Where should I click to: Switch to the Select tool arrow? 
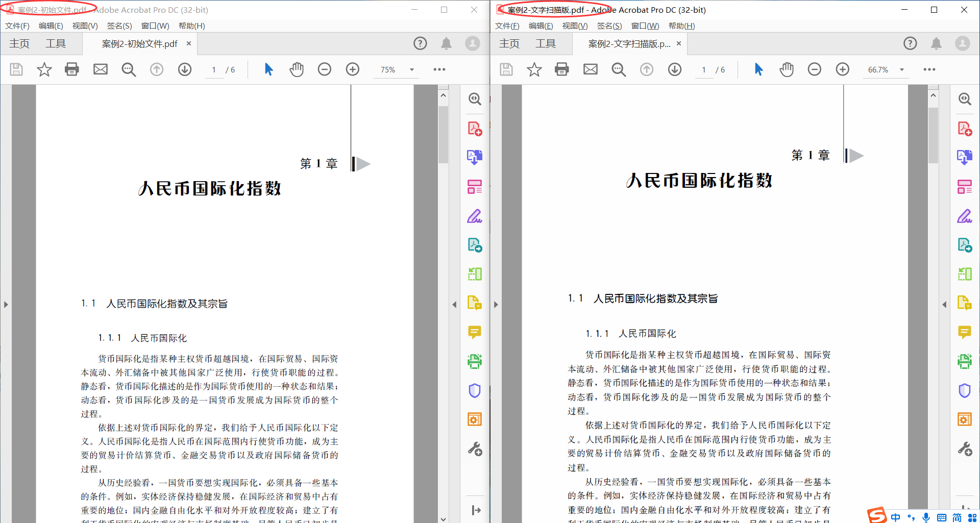268,69
